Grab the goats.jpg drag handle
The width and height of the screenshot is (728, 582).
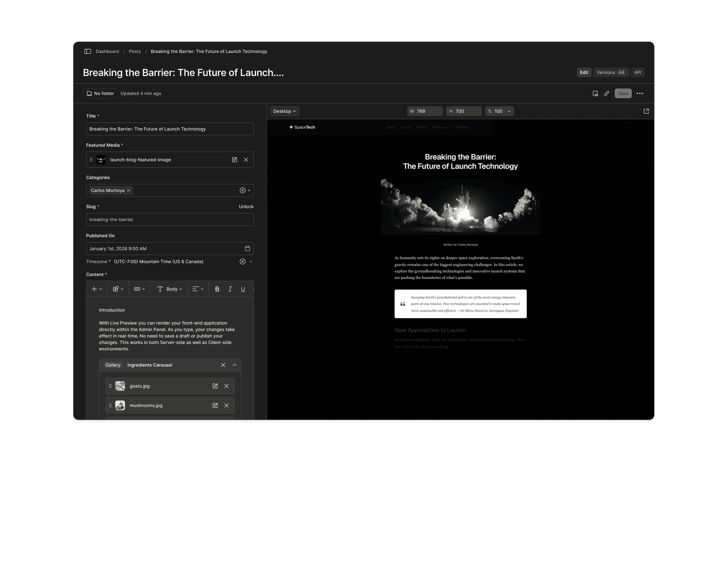pyautogui.click(x=110, y=386)
